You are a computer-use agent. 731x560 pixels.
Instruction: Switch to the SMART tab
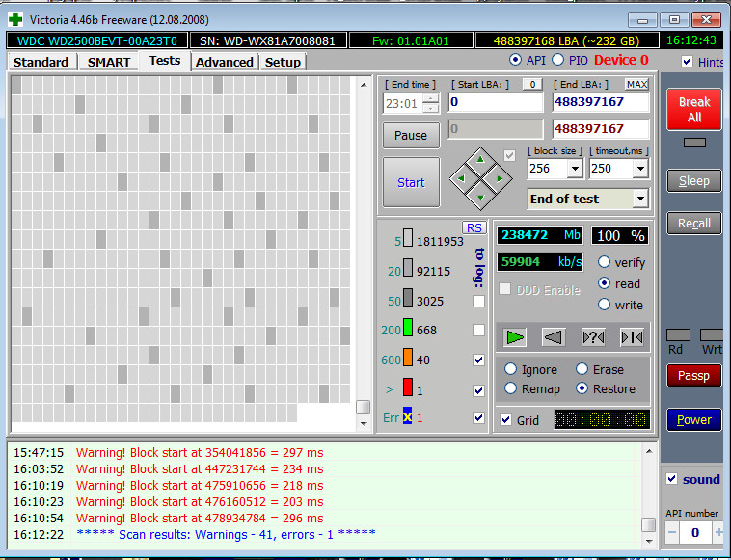point(109,62)
